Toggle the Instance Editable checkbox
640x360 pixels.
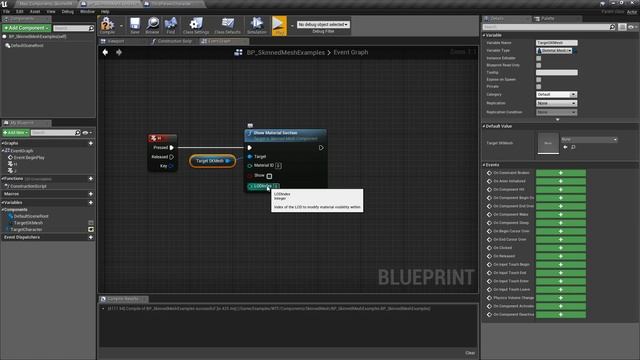539,58
